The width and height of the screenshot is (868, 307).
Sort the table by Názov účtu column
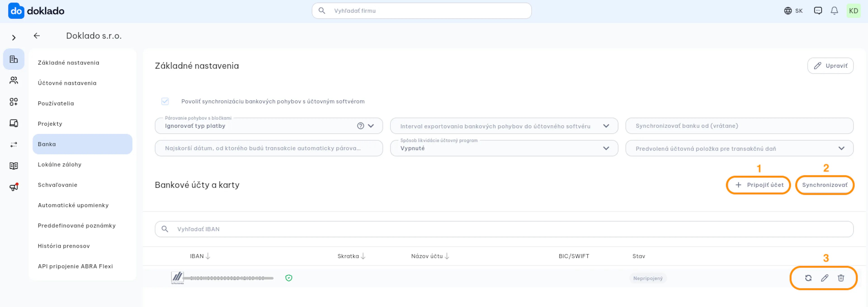(430, 256)
